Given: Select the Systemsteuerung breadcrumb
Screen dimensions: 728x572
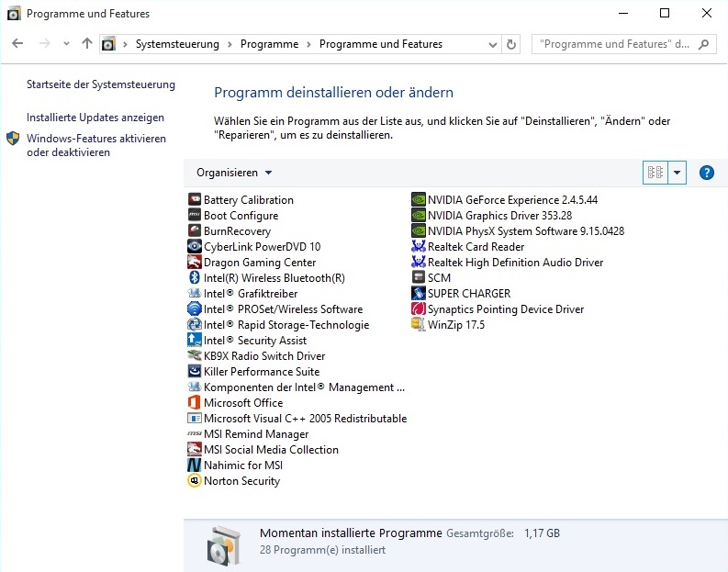Looking at the screenshot, I should pyautogui.click(x=177, y=45).
